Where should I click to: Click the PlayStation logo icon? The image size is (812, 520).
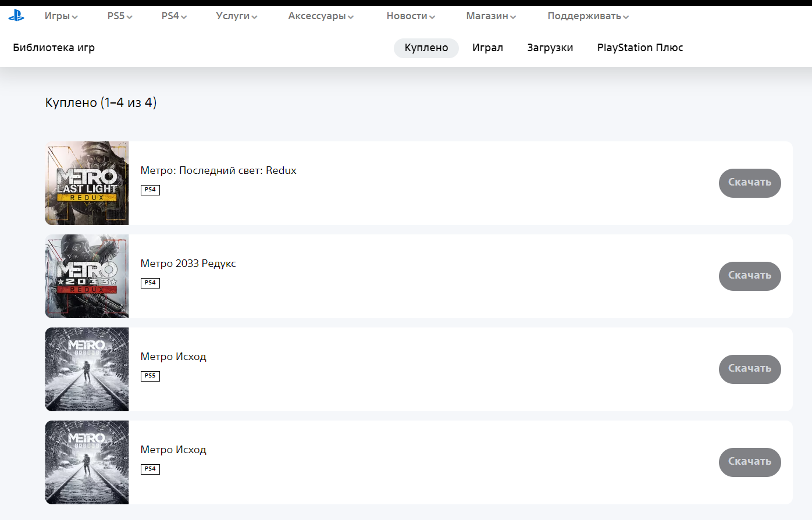tap(16, 16)
